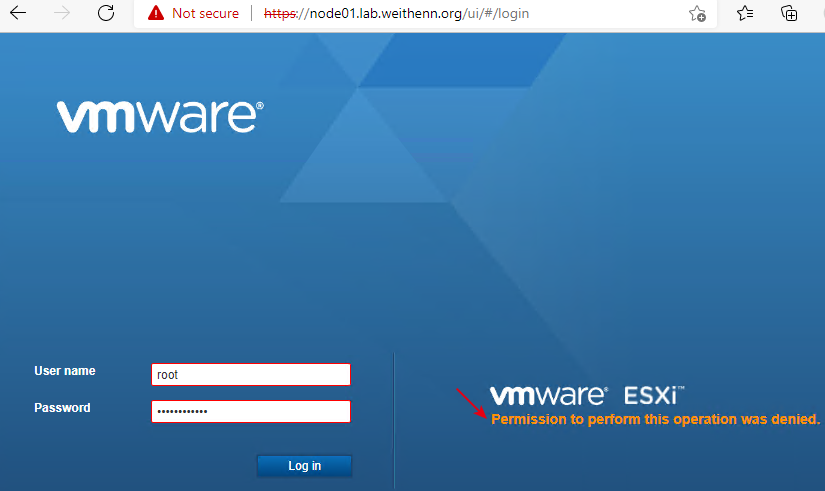Click the User name label

coord(65,371)
